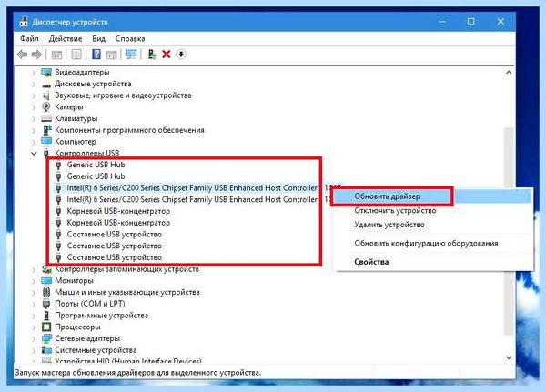Screen dimensions: 546x392
Task: Click the vertical scrollbar thumb of the device list
Action: click(509, 230)
